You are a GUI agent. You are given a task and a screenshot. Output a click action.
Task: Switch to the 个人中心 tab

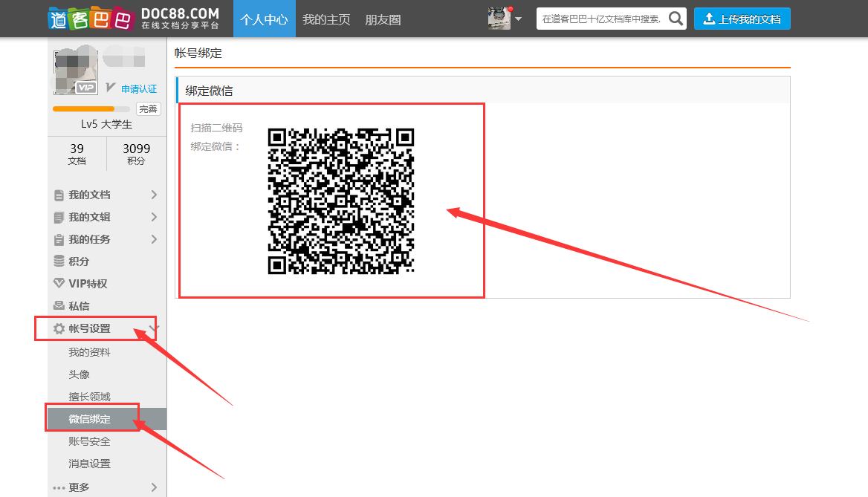(264, 19)
